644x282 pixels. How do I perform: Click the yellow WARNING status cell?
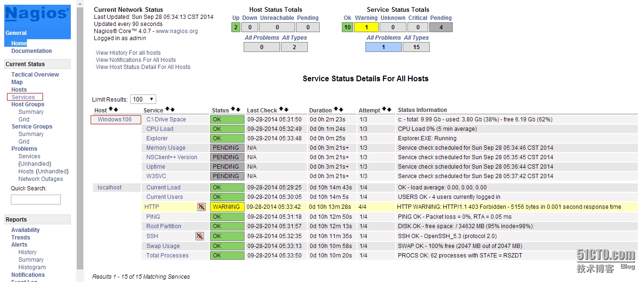(x=227, y=207)
